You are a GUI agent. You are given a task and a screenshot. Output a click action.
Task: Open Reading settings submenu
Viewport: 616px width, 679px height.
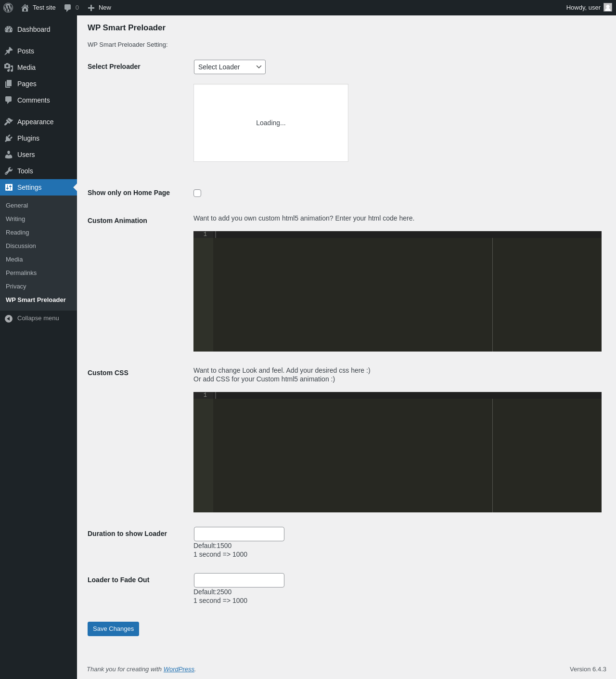click(x=17, y=233)
